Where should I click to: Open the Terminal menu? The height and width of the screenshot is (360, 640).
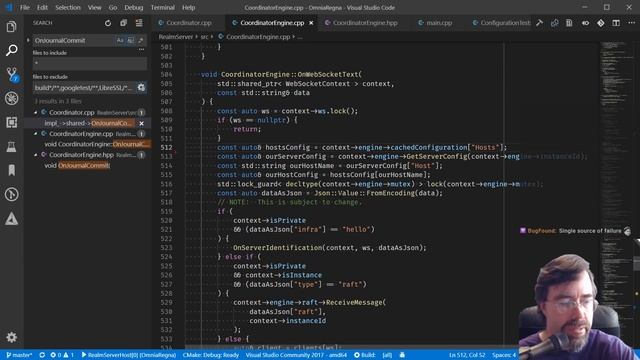coord(162,7)
